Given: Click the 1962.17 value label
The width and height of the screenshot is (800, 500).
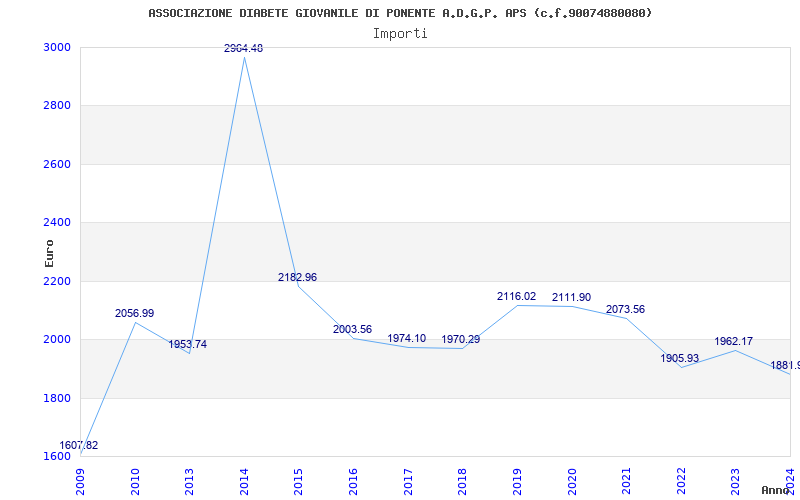Looking at the screenshot, I should 734,341.
